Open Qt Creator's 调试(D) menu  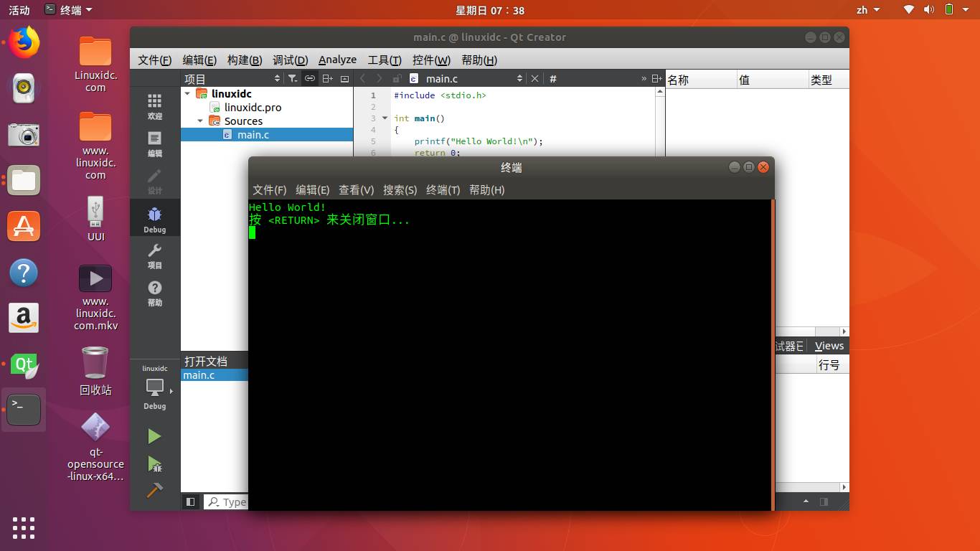(x=291, y=60)
